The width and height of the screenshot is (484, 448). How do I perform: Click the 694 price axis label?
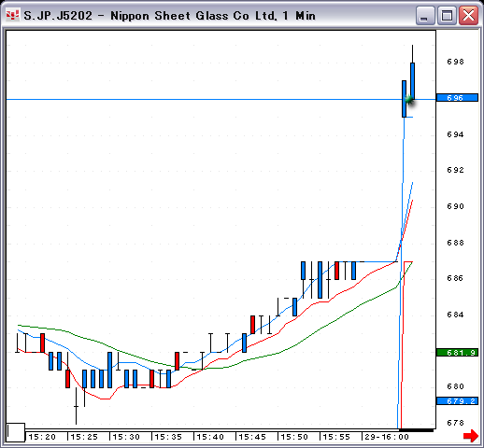coord(455,134)
